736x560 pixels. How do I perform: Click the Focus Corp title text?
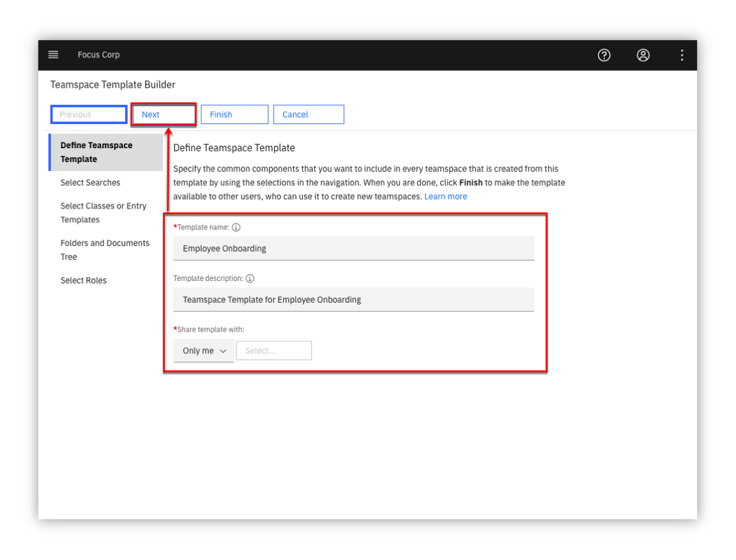pyautogui.click(x=98, y=55)
